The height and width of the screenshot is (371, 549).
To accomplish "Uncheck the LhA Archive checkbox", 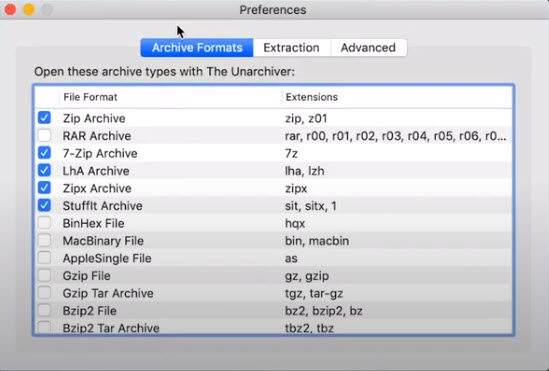I will (44, 170).
